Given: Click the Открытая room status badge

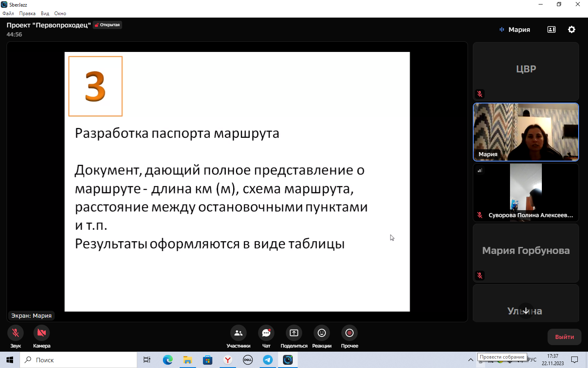Looking at the screenshot, I should click(107, 25).
